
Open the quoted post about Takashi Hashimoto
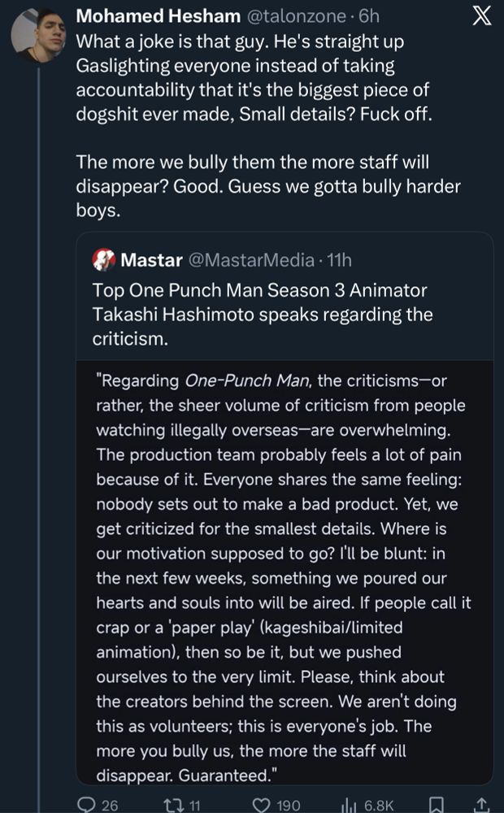tap(268, 314)
